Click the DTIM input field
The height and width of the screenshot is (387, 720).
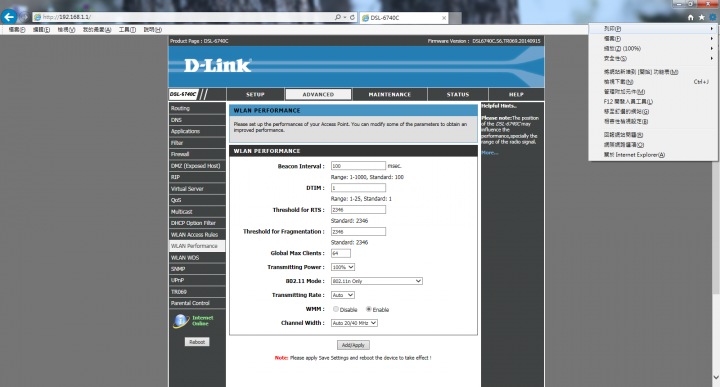pyautogui.click(x=358, y=188)
